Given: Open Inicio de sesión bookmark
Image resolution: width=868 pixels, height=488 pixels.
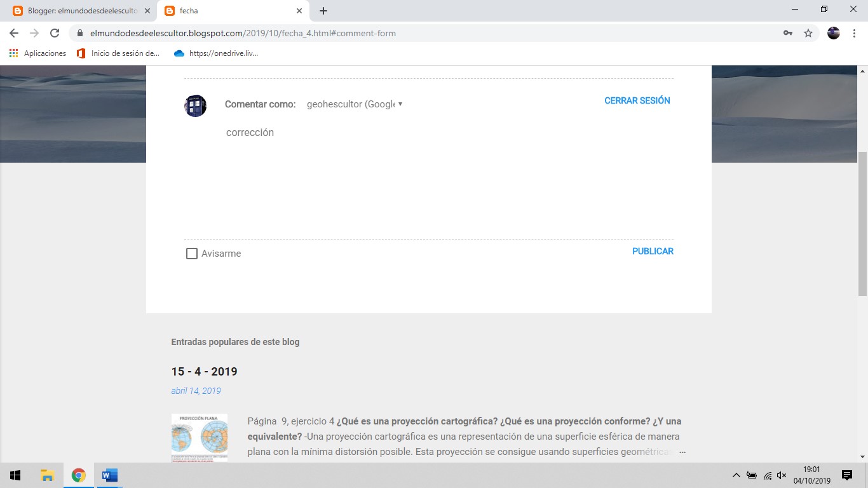Looking at the screenshot, I should [118, 53].
